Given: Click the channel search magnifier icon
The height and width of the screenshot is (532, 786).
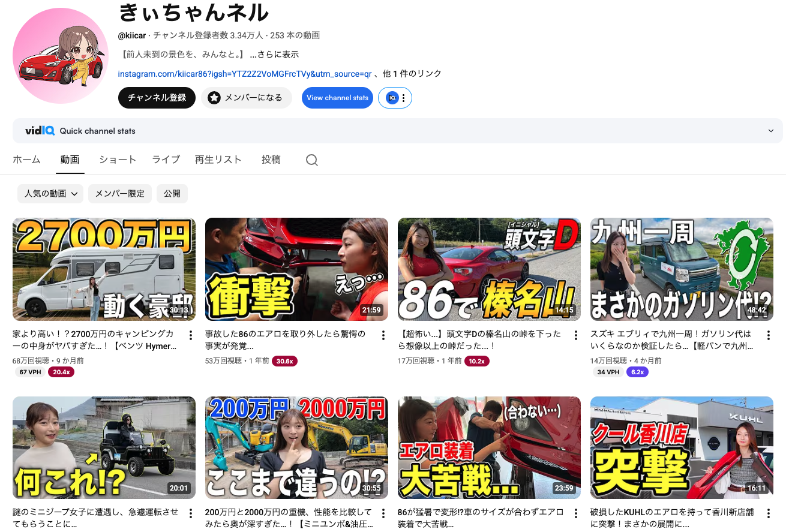Looking at the screenshot, I should tap(311, 160).
